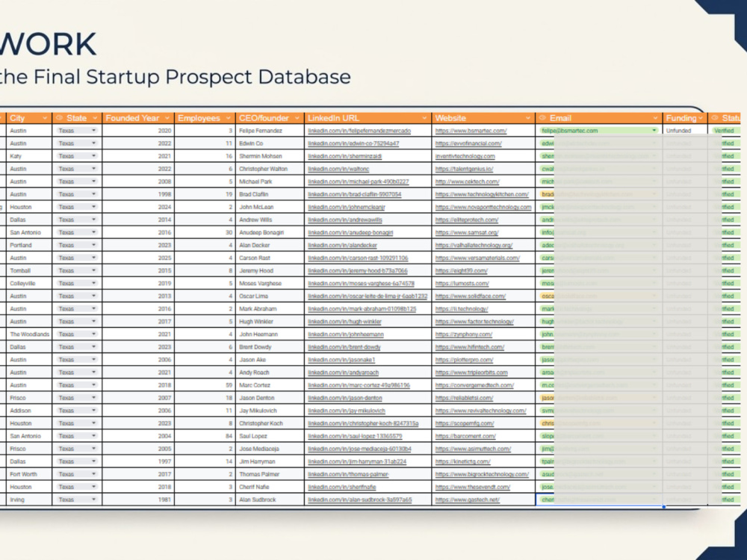Select the founded year 1998 cell
This screenshot has width=747, height=560.
pos(138,194)
